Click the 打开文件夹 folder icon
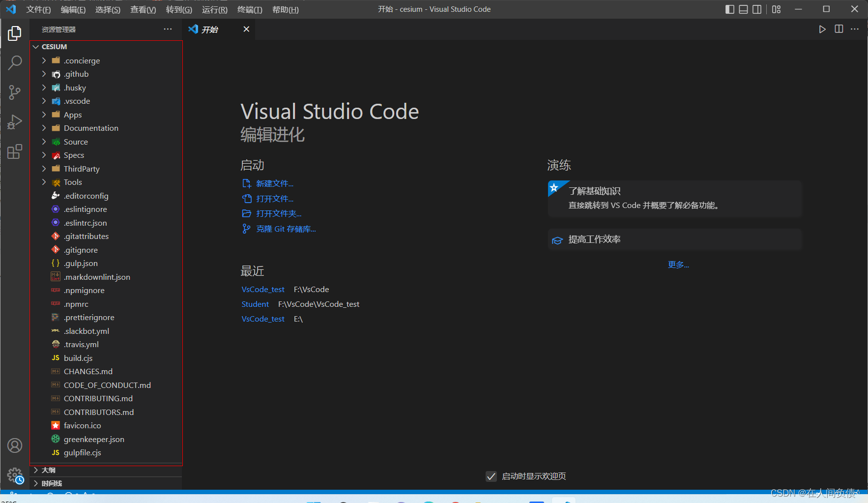The height and width of the screenshot is (503, 868). pos(247,213)
